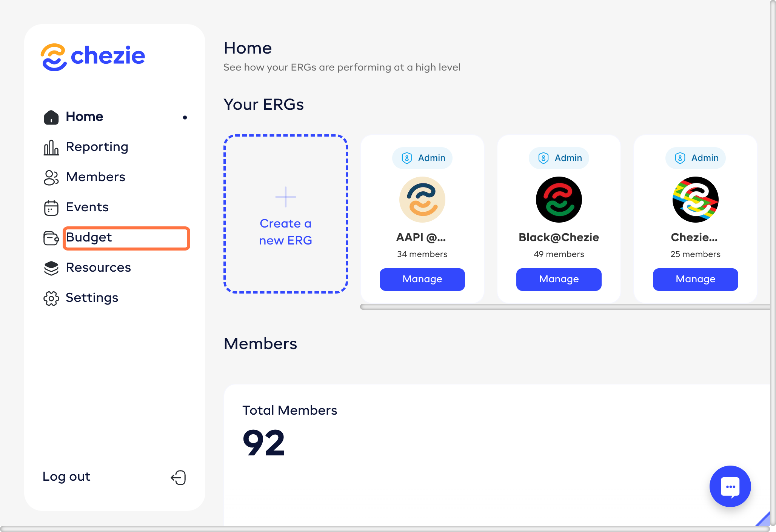Open the Reporting page
Image resolution: width=776 pixels, height=532 pixels.
pos(97,147)
